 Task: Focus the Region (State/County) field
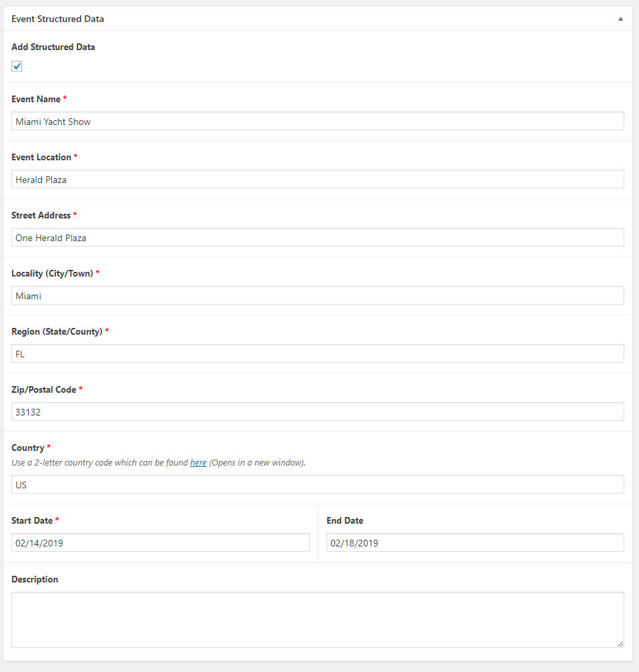click(x=318, y=353)
